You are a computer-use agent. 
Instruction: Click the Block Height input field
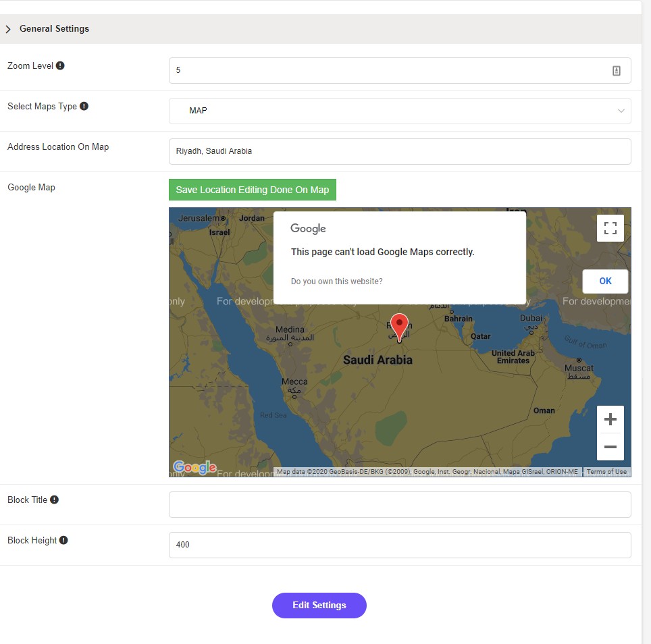pyautogui.click(x=400, y=545)
